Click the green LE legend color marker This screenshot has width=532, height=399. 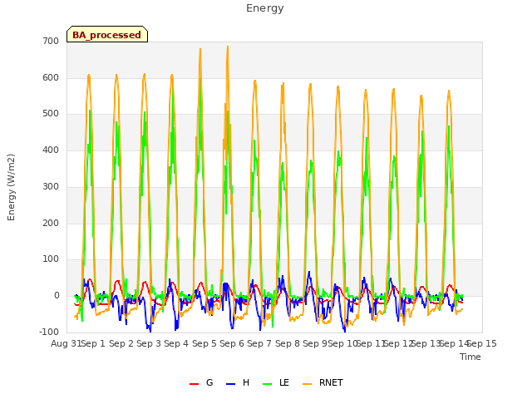(268, 384)
